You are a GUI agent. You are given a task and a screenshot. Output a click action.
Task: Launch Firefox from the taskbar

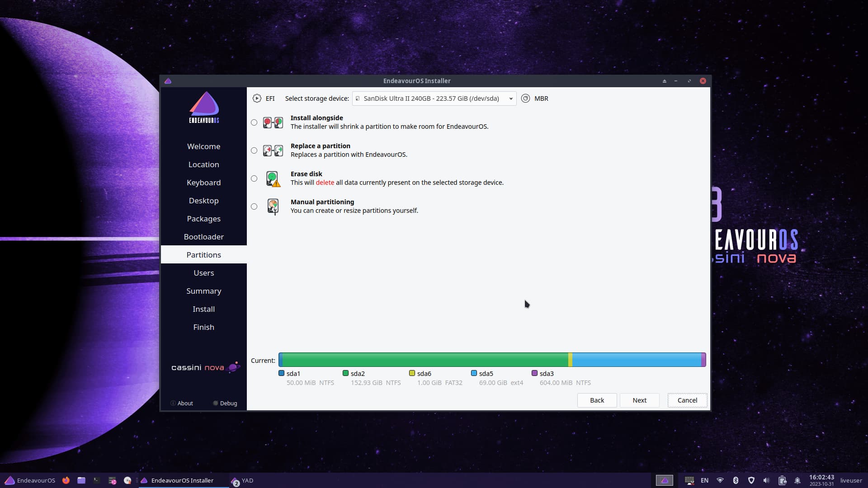pyautogui.click(x=66, y=480)
